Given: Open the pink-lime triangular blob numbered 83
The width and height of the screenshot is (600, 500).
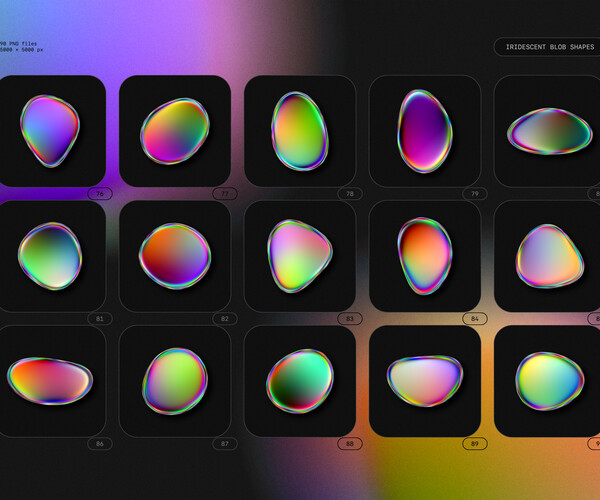Looking at the screenshot, I should tap(300, 256).
